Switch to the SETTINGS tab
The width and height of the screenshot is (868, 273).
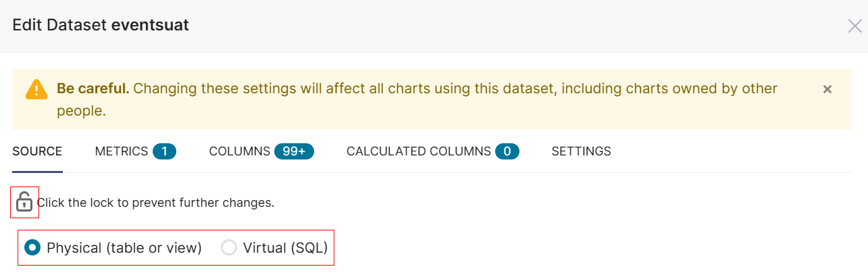coord(581,151)
